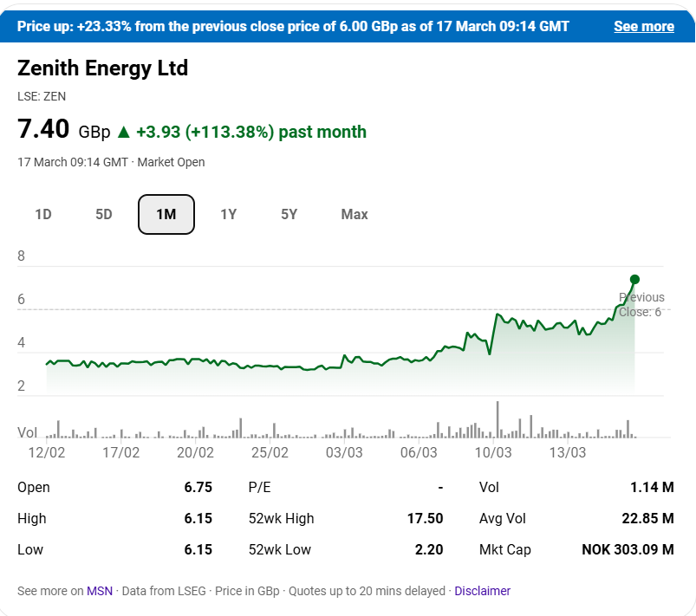This screenshot has width=696, height=616.
Task: Click the LSE: ZEN ticker text
Action: pyautogui.click(x=42, y=96)
